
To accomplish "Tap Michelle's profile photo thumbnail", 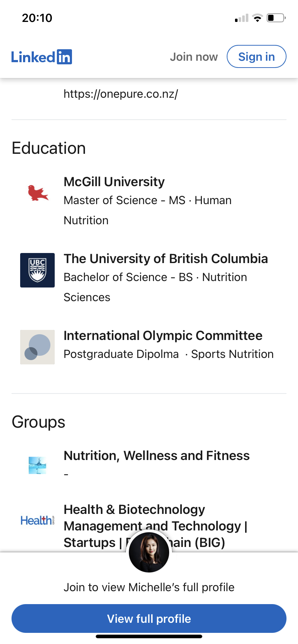I will pos(149,552).
